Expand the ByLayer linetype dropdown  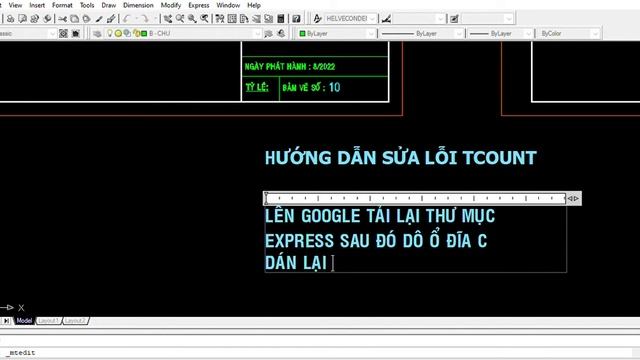coord(459,33)
